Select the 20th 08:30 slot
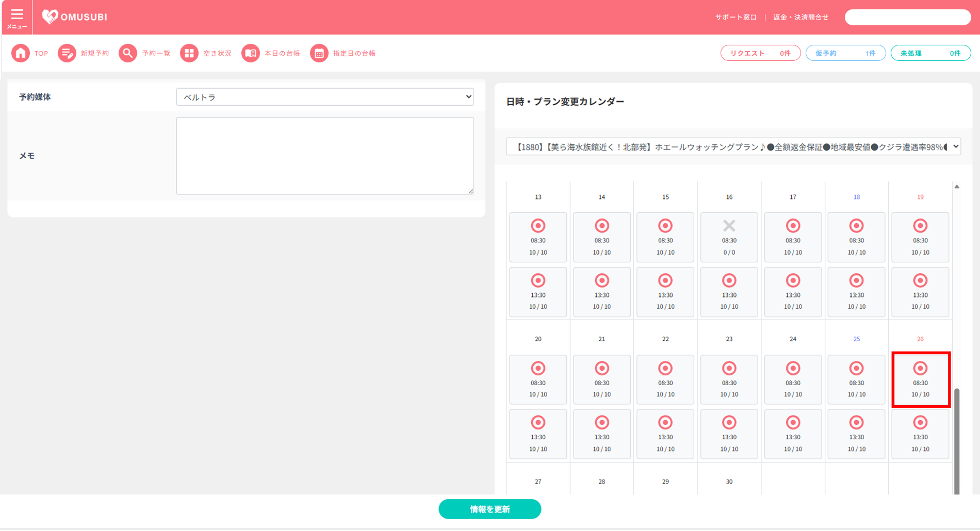Viewport: 980px width, 531px height. (x=538, y=379)
